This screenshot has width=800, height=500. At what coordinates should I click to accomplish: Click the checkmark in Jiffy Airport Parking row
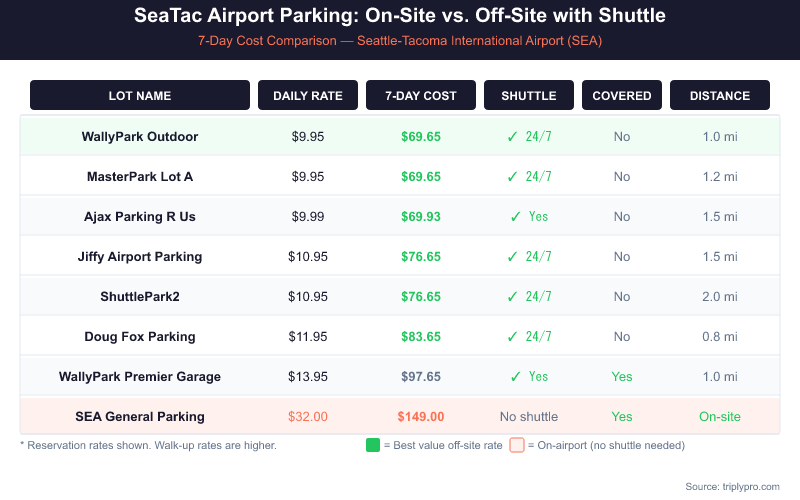[x=511, y=256]
